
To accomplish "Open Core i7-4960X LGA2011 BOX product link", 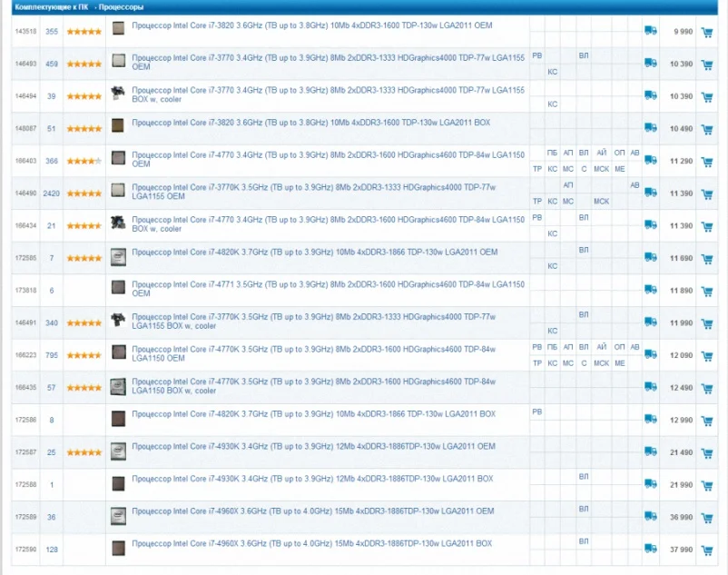I will point(312,543).
